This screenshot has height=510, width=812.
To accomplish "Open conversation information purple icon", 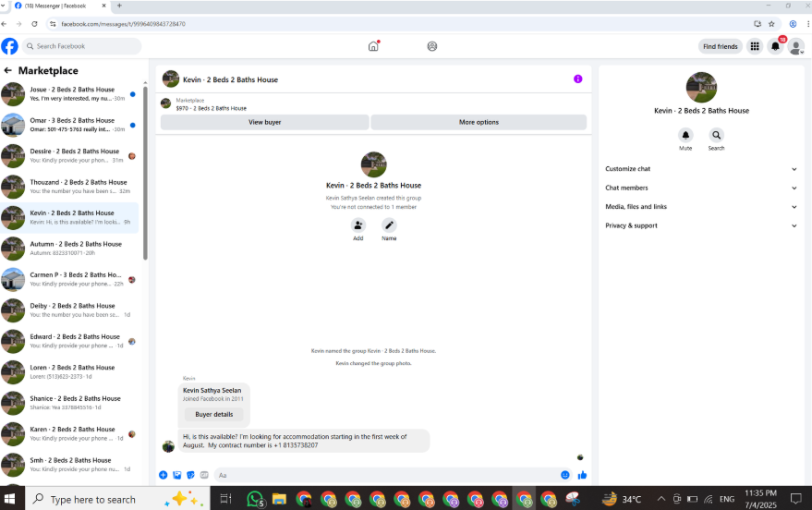I will pyautogui.click(x=578, y=79).
